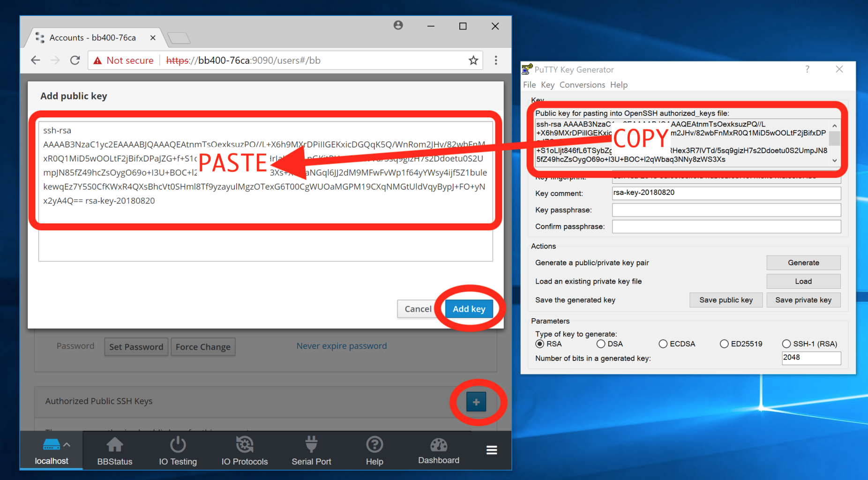The height and width of the screenshot is (480, 868).
Task: Open the Serial Port page
Action: pos(311,451)
